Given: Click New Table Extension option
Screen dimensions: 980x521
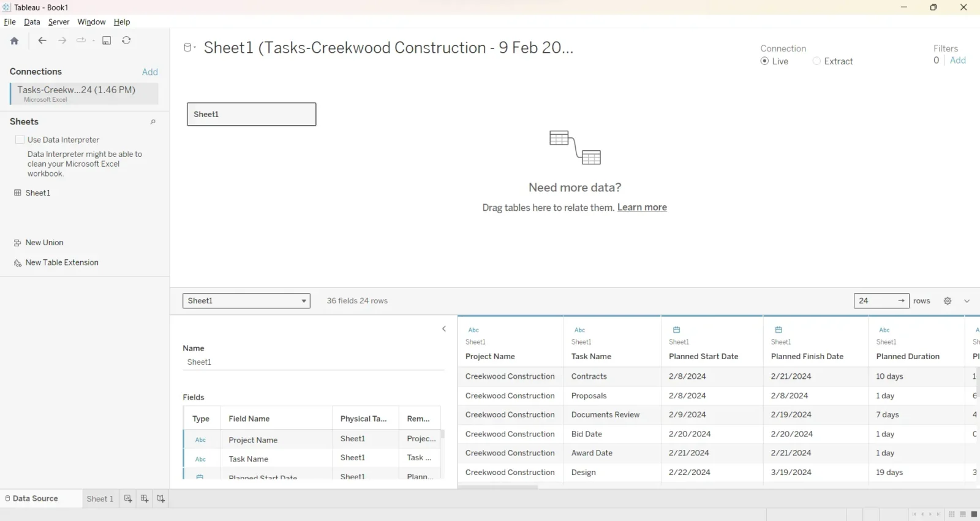Looking at the screenshot, I should coord(61,262).
